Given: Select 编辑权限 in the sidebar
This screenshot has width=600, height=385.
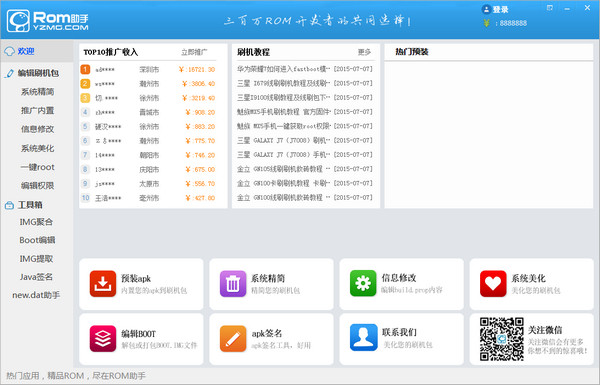Looking at the screenshot, I should (38, 186).
